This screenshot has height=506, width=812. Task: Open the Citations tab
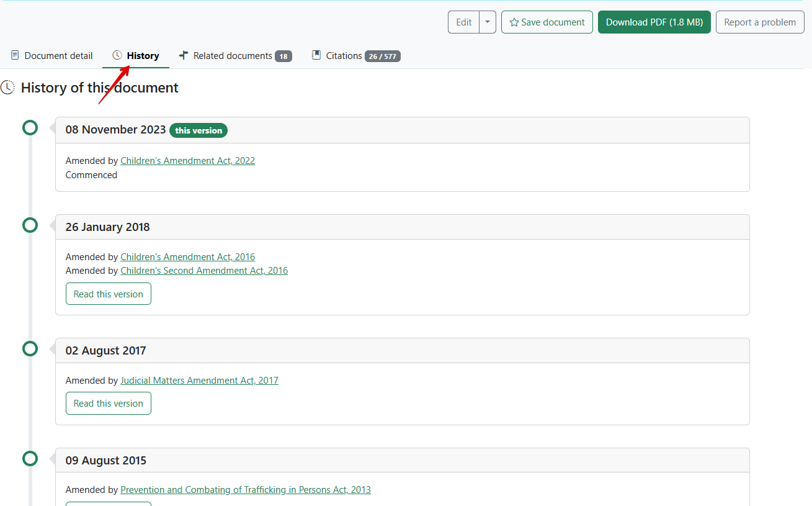[344, 56]
